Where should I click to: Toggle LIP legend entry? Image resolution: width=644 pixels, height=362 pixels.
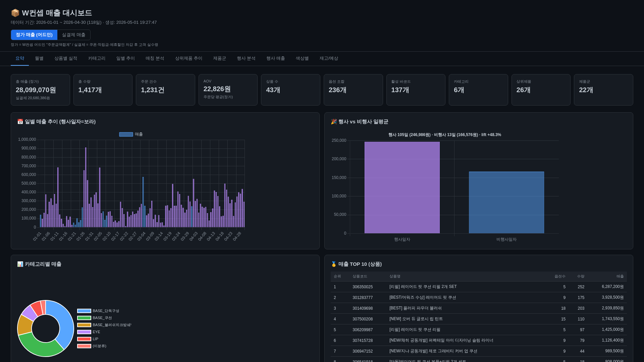(88, 339)
